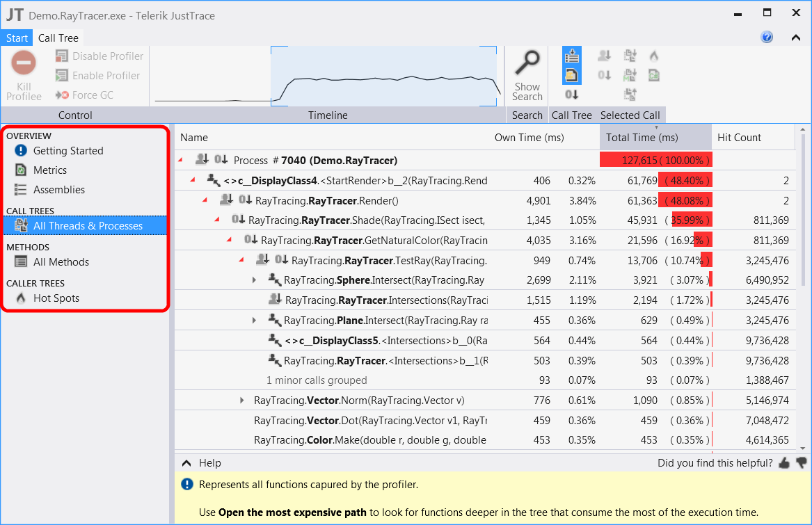The image size is (812, 525).
Task: Click the thumbs down not helpful icon
Action: (802, 462)
